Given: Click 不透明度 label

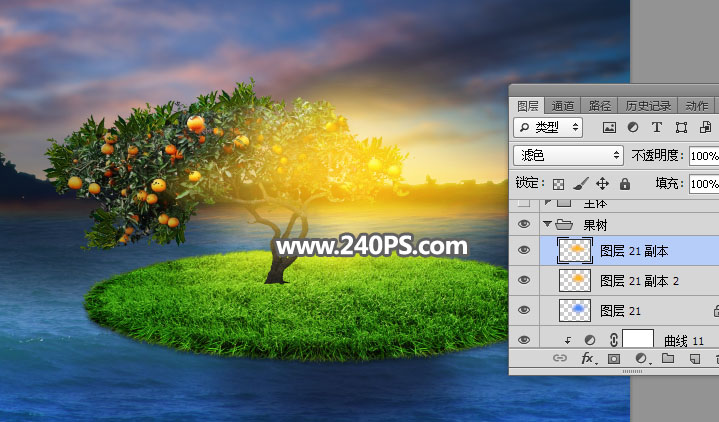Looking at the screenshot, I should (x=658, y=155).
